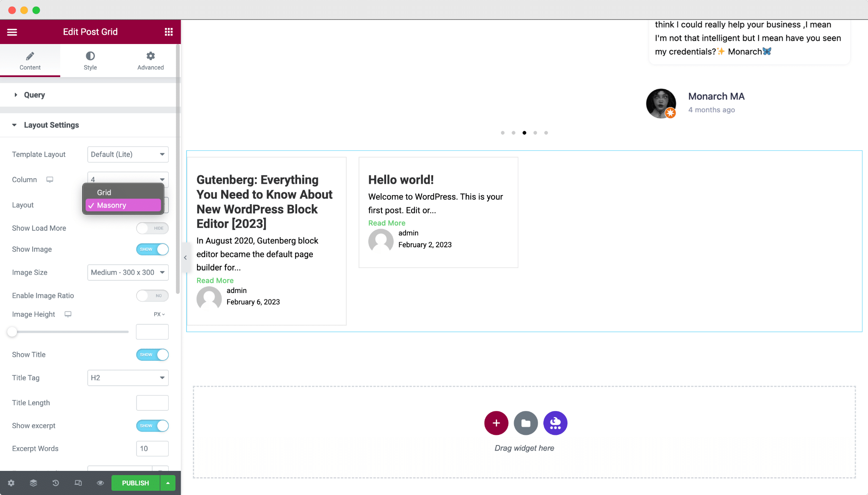Click the Elementor apps grid icon
Image resolution: width=868 pixels, height=495 pixels.
pos(169,32)
